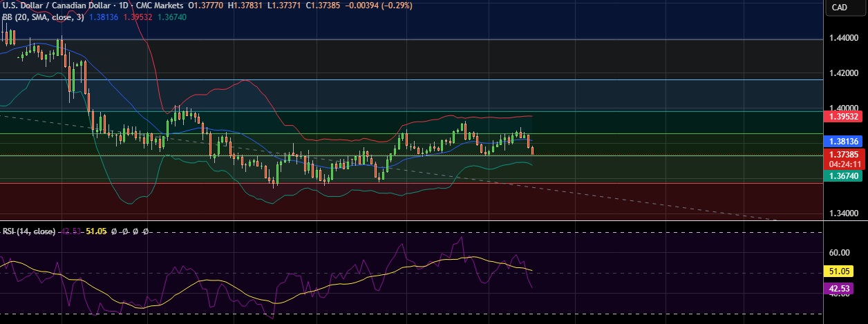Click the blue 1.38136 basis price tag
This screenshot has height=324, width=868.
coord(844,141)
